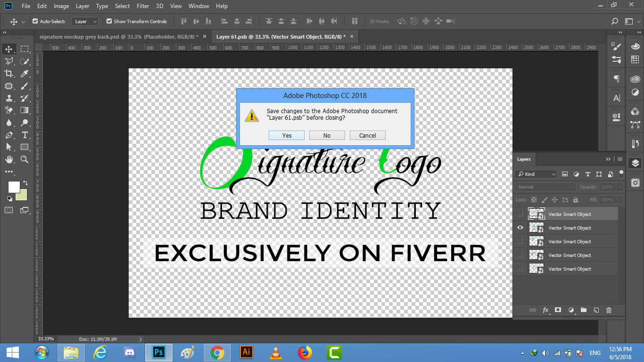Open the Fill dropdown arrow
The width and height of the screenshot is (644, 362).
point(619,200)
